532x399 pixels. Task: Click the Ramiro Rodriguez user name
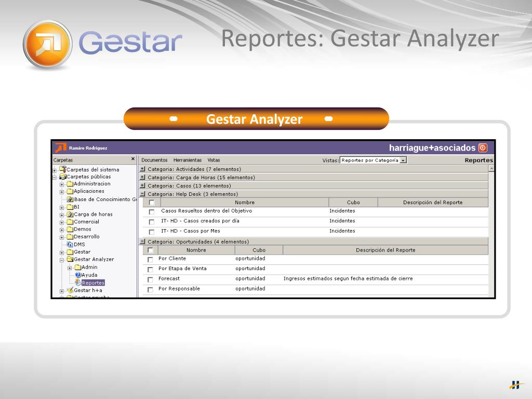coord(88,148)
